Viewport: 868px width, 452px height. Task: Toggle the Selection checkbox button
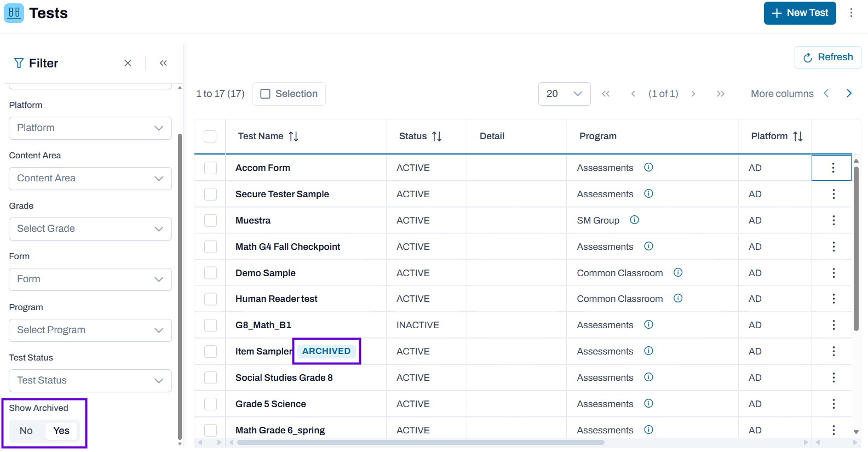point(289,94)
